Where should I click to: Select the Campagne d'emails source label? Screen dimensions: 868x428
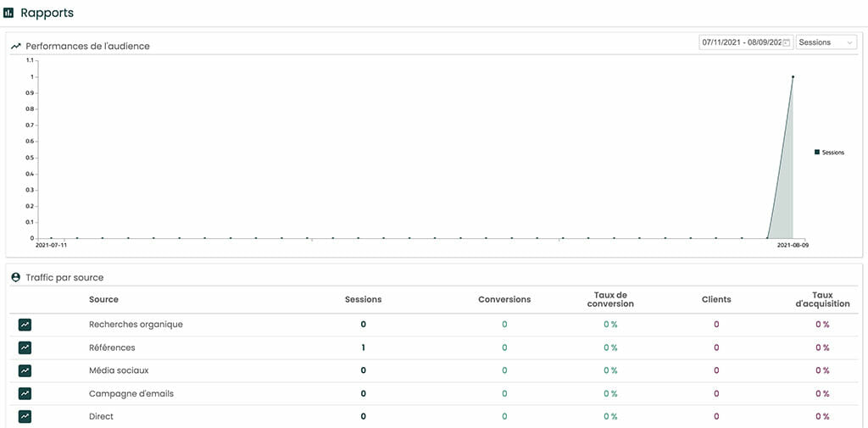131,393
